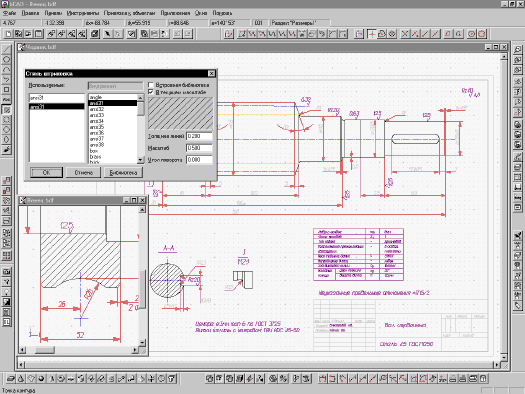525x394 pixels.
Task: Open the Панели menu
Action: click(x=53, y=13)
